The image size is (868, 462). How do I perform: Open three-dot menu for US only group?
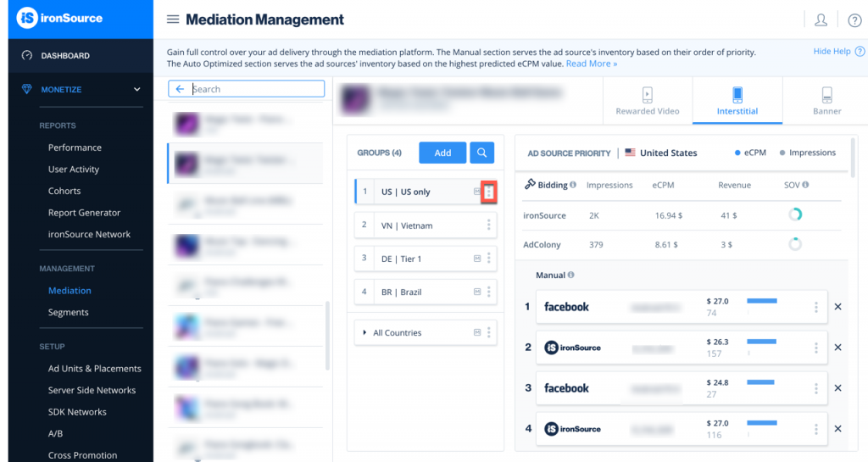point(489,192)
